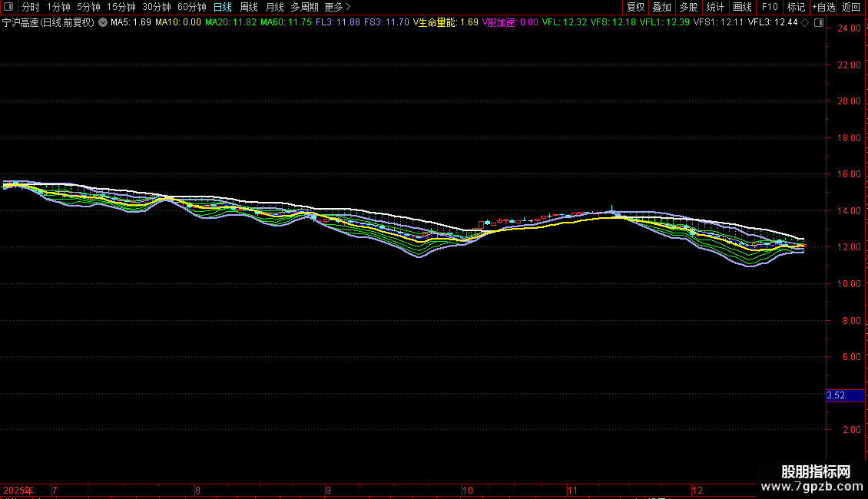Screen dimensions: 868x499
Task: Expand the 更多 period options
Action: pos(337,7)
